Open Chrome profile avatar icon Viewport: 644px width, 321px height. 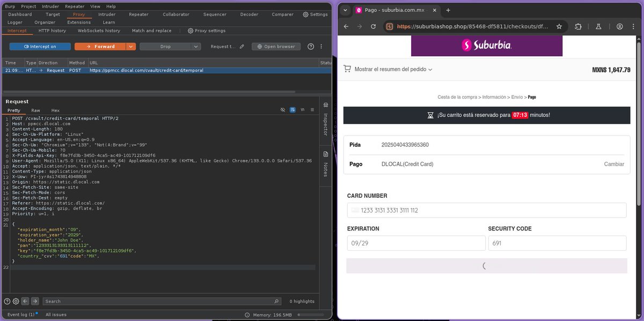(620, 26)
